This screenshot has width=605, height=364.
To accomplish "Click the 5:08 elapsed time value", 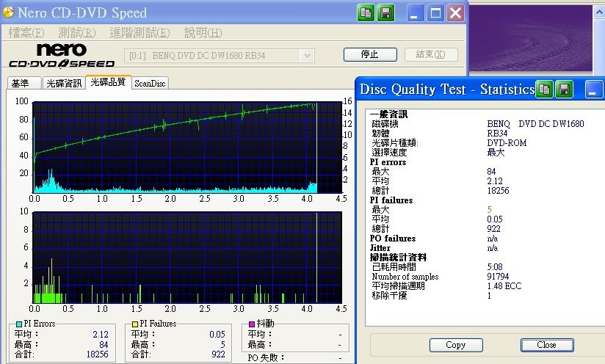I will click(x=495, y=267).
